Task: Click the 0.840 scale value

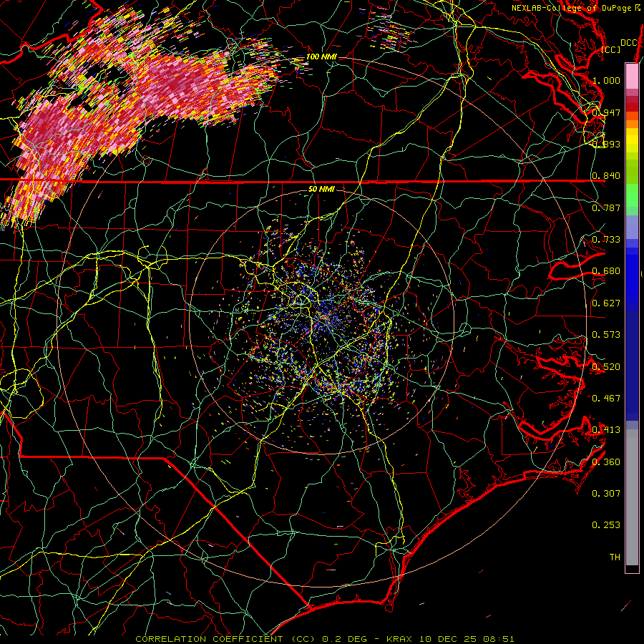Action: pos(606,176)
